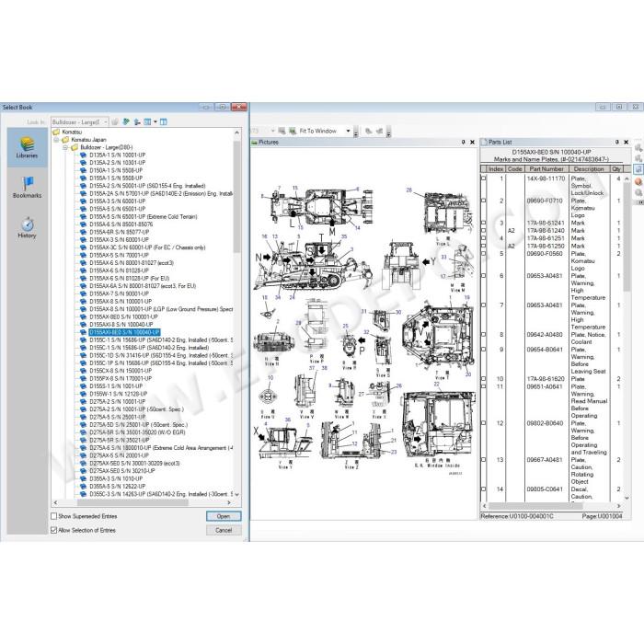Select book D275A-5 S/N 25001-UP
The width and height of the screenshot is (644, 644).
pos(117,417)
